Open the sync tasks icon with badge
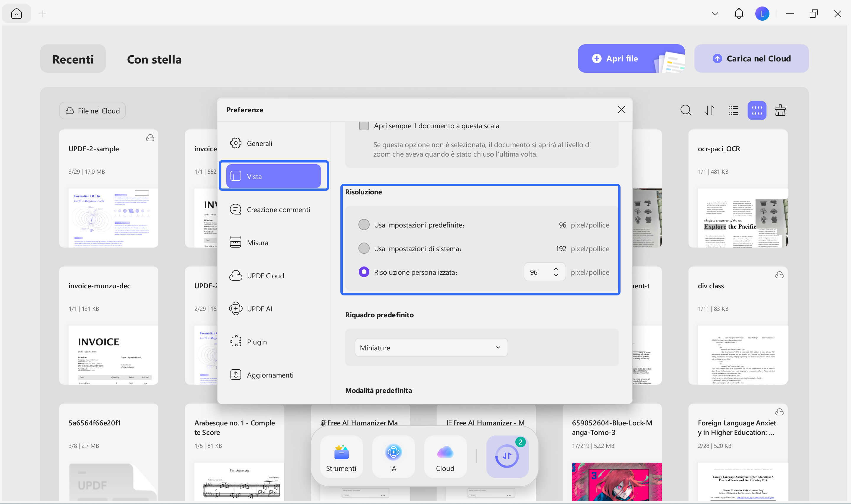The width and height of the screenshot is (851, 504). (507, 456)
